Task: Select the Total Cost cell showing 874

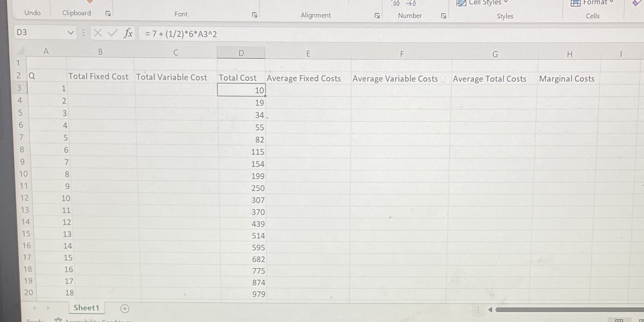Action: tap(244, 282)
